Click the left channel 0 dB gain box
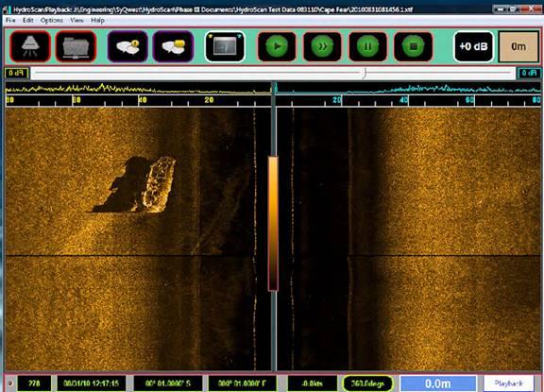Image resolution: width=544 pixels, height=392 pixels. click(16, 73)
